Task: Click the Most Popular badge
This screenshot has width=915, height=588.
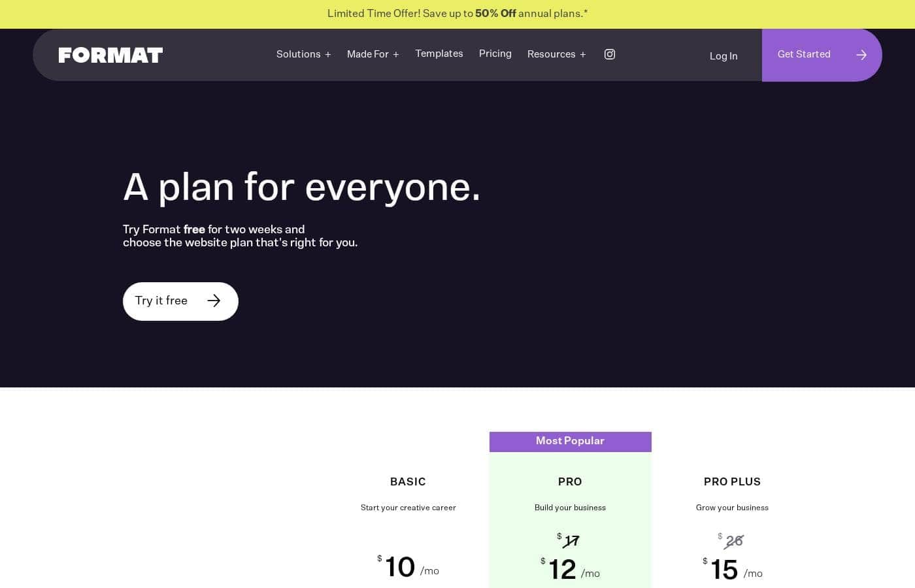Action: (x=570, y=441)
